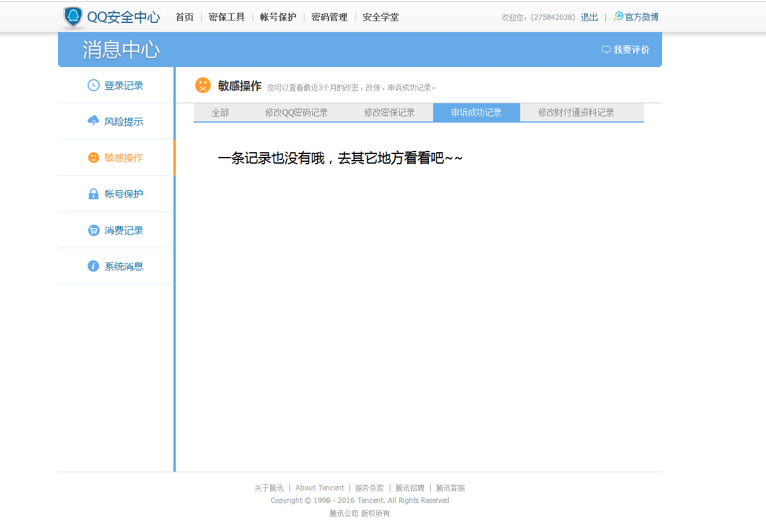Click the info icon beside 系统消息
The width and height of the screenshot is (766, 532).
coord(93,266)
